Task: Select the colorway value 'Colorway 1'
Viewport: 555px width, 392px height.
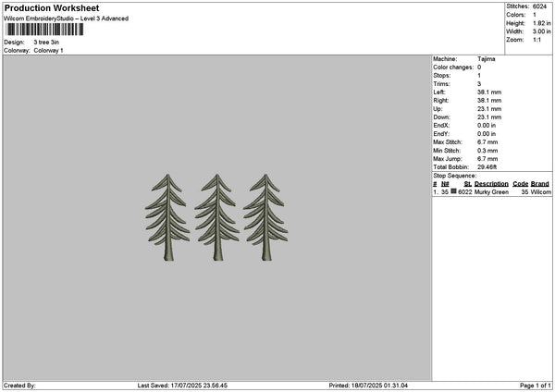Action: pos(48,51)
